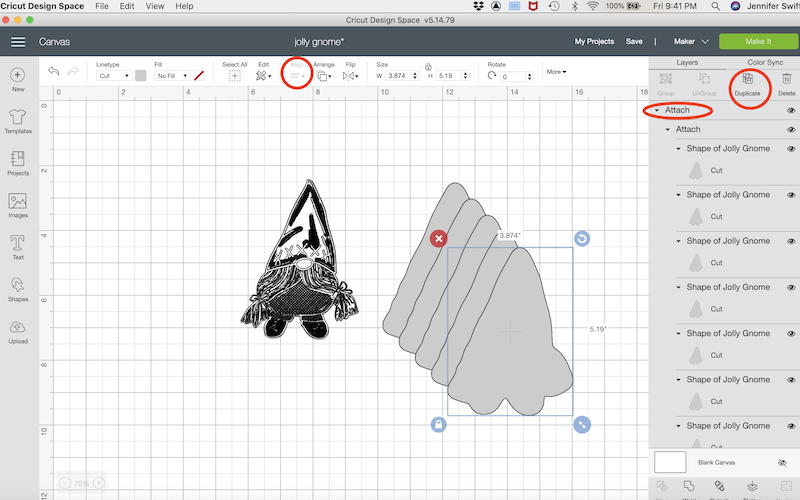The image size is (800, 500).
Task: Duplicate the selected layer
Action: pyautogui.click(x=747, y=84)
